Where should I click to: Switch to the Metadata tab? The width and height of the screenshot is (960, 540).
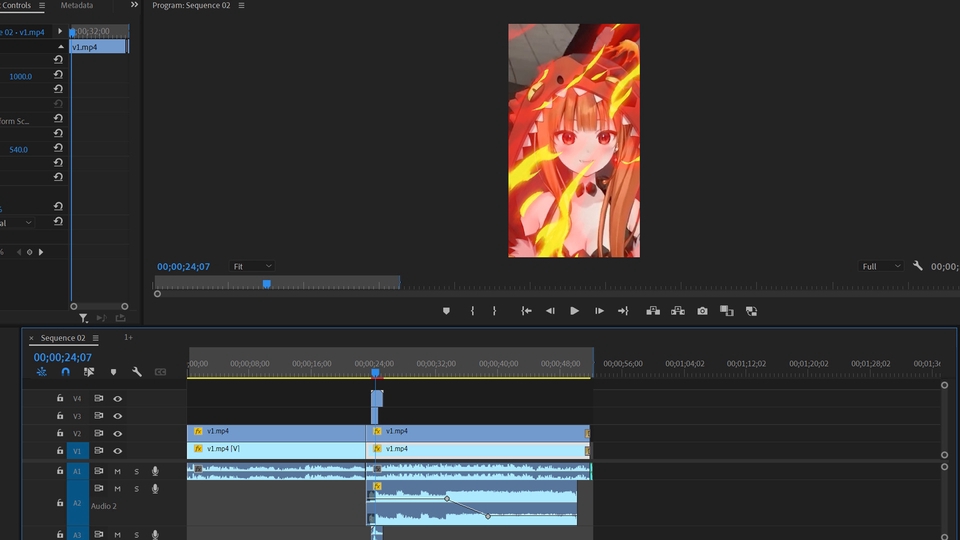tap(77, 6)
